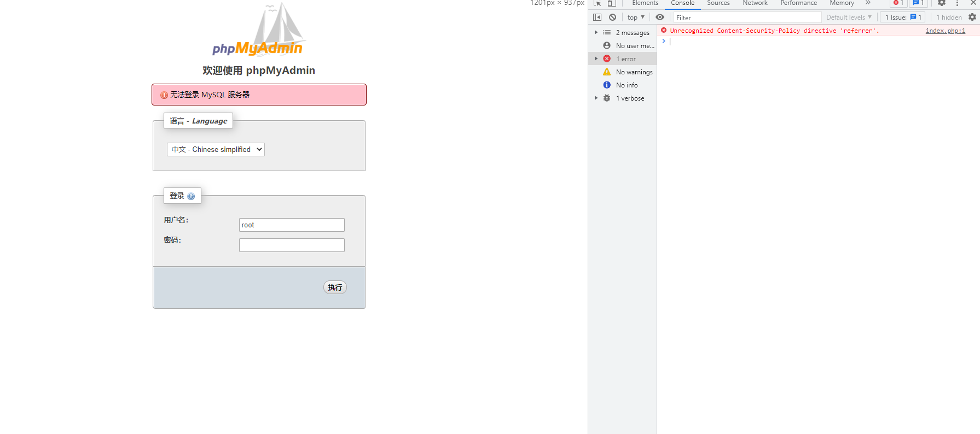Open the Default levels dropdown
980x434 pixels.
(849, 17)
